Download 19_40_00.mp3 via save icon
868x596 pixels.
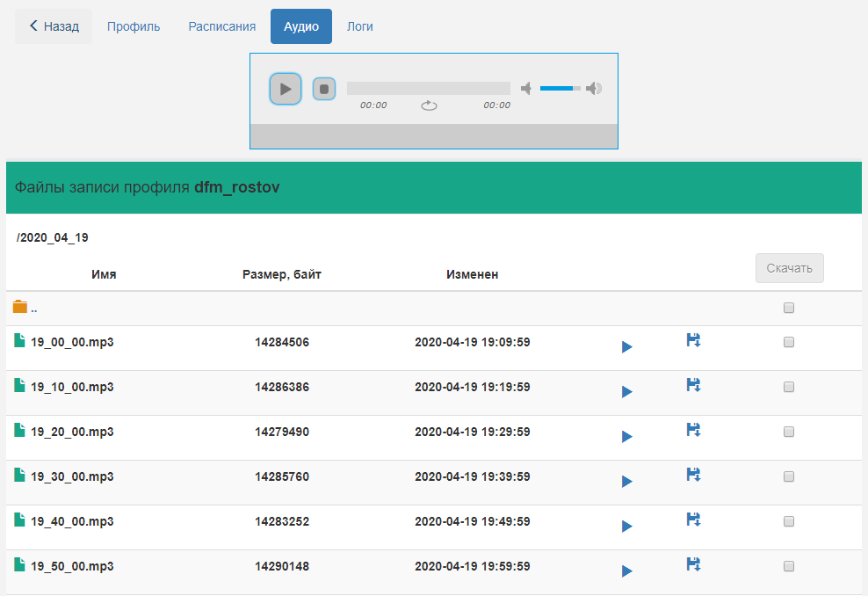[693, 520]
